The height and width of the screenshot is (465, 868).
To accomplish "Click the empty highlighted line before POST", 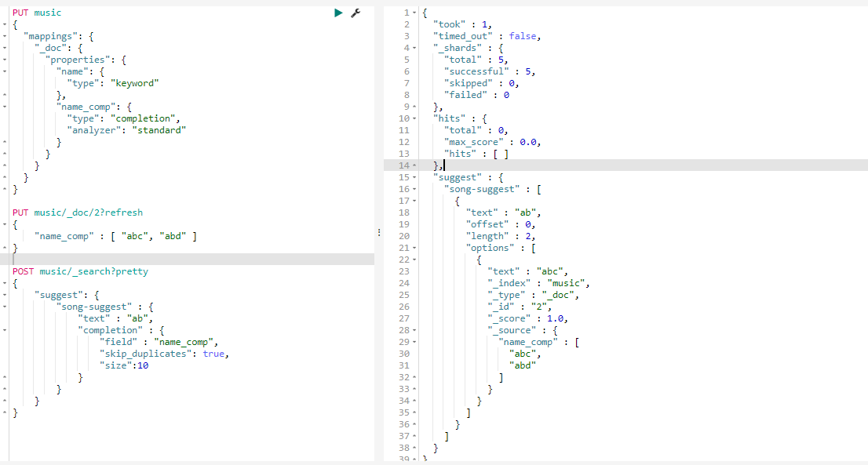I will coord(188,260).
